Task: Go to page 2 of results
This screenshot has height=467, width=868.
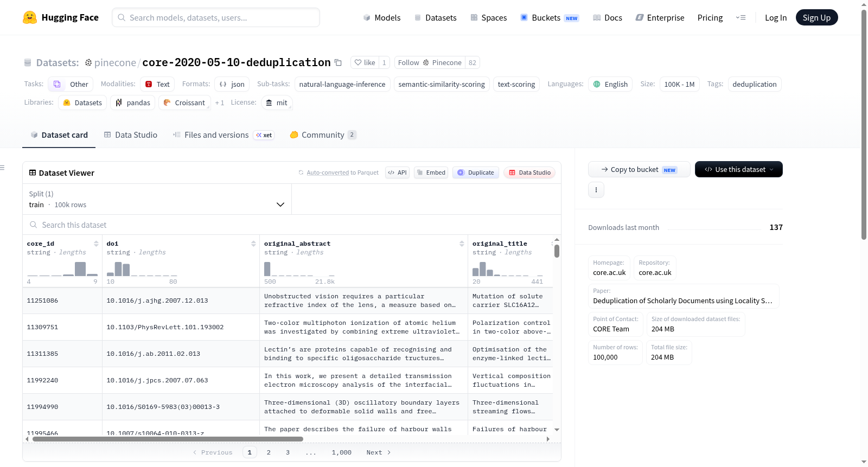Action: click(x=269, y=452)
